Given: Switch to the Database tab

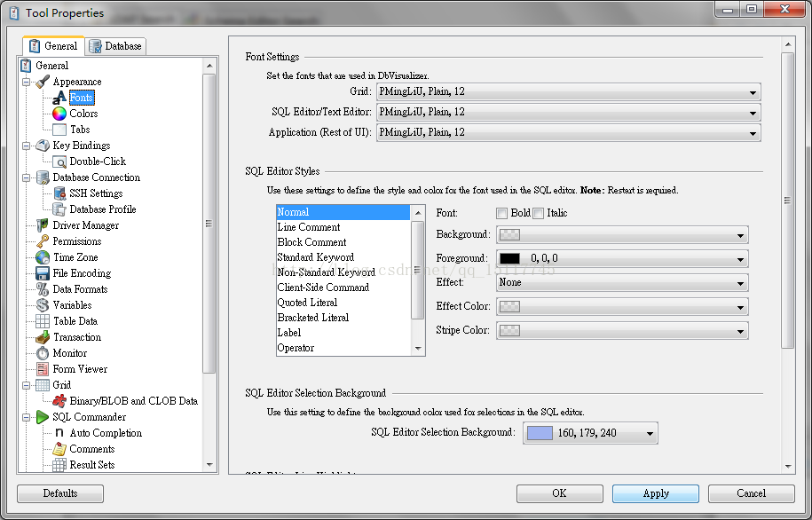Looking at the screenshot, I should coord(115,46).
